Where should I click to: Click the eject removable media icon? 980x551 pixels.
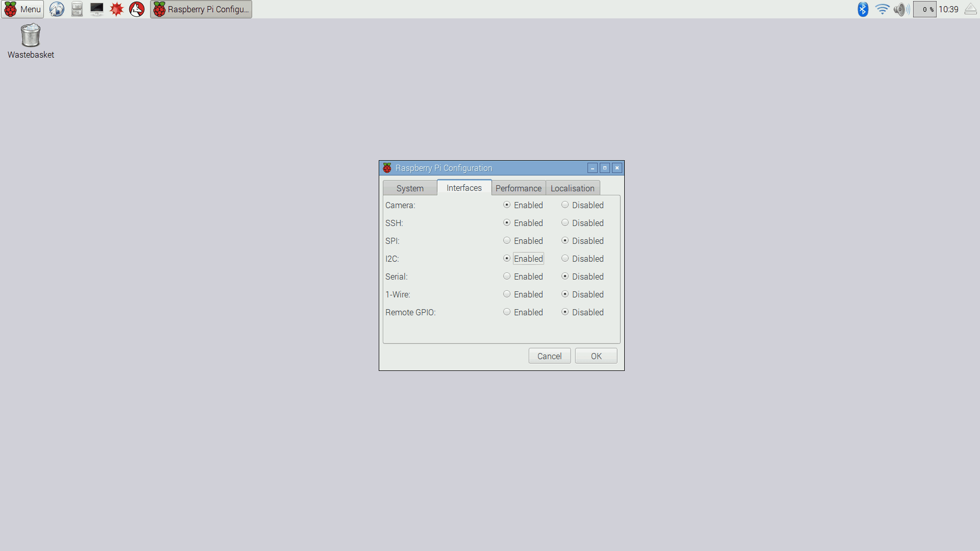(970, 9)
